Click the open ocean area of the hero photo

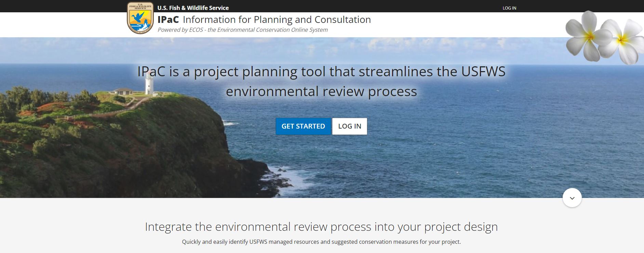click(x=444, y=144)
